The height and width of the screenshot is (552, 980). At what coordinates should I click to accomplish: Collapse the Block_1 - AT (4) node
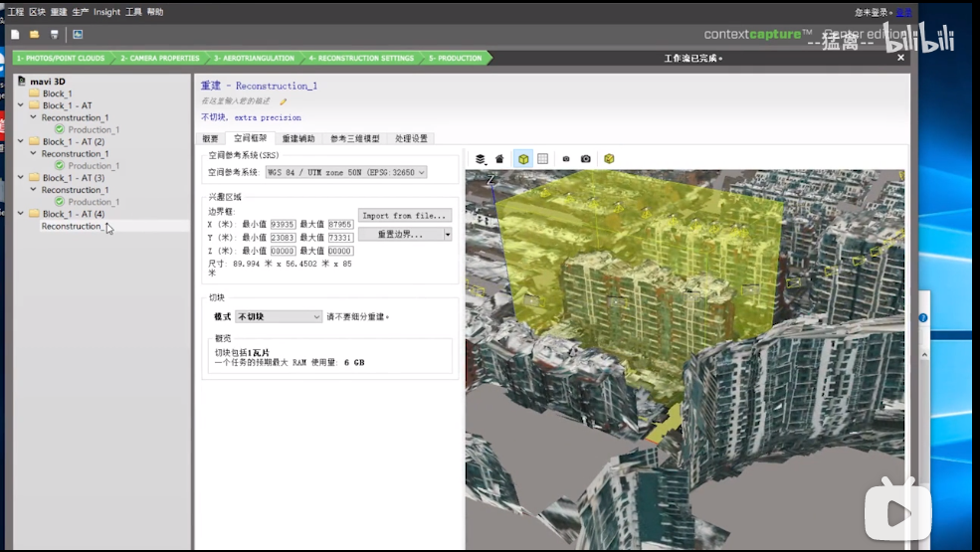point(21,213)
